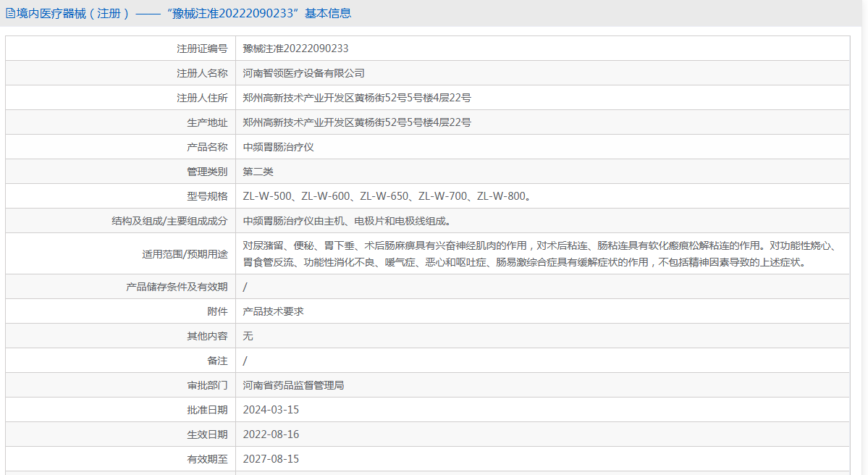Click the 备注 label
Viewport: 868px width, 475px height.
[x=218, y=361]
